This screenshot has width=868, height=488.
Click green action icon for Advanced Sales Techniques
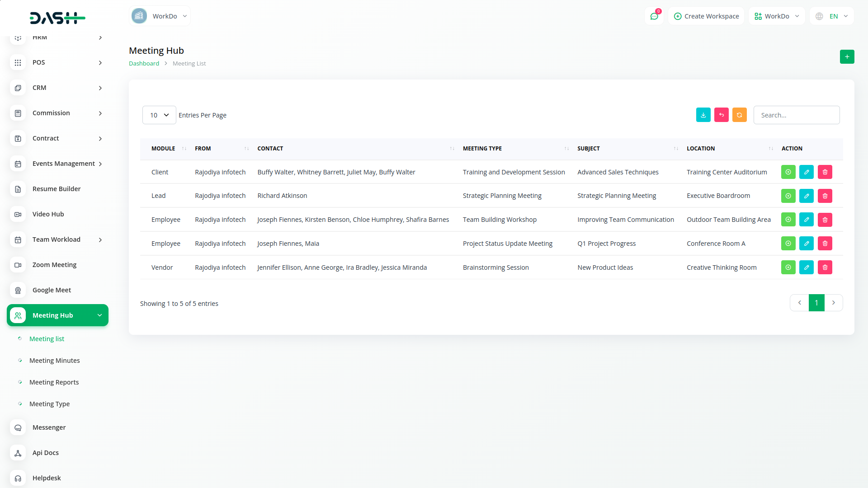pyautogui.click(x=788, y=172)
